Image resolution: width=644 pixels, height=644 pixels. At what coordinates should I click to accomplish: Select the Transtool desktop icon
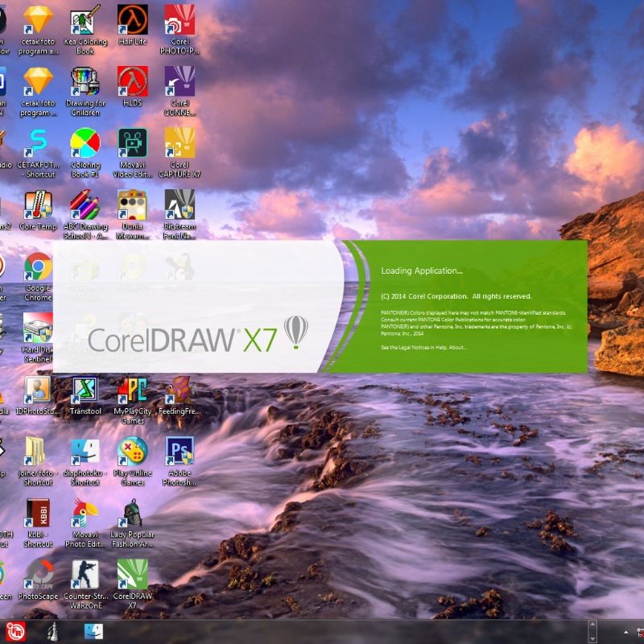tap(85, 394)
